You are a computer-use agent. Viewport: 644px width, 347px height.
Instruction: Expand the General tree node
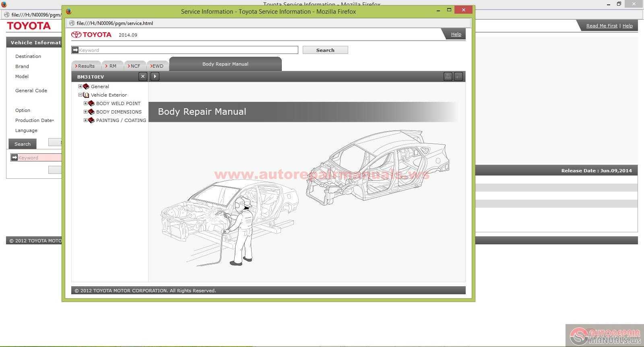(x=80, y=87)
